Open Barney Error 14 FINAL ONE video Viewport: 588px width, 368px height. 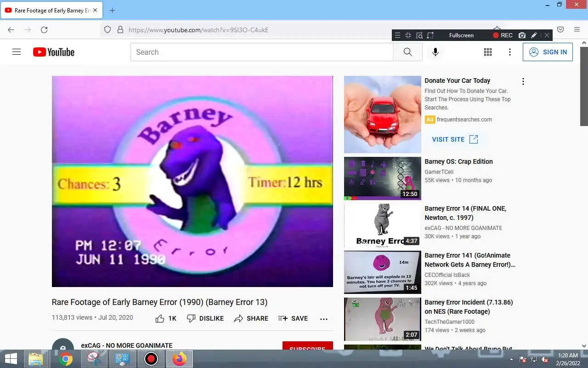click(465, 213)
